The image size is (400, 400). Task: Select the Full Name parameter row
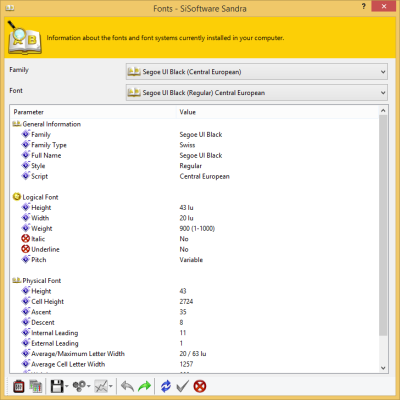pos(195,155)
